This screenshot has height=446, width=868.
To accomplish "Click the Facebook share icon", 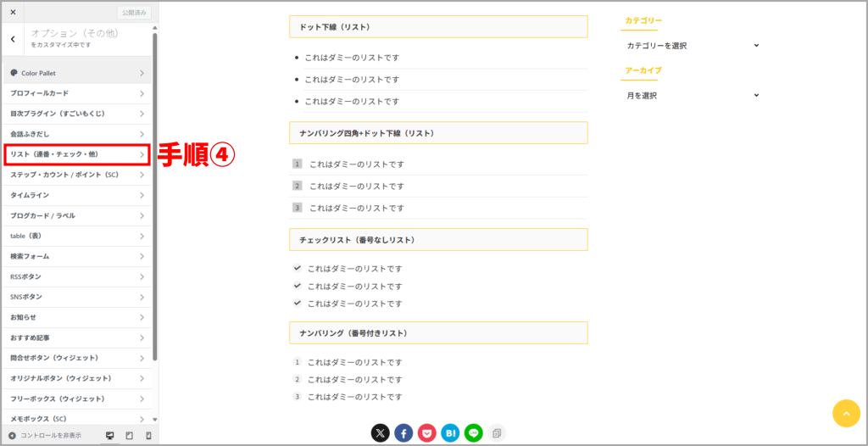I will [x=403, y=433].
